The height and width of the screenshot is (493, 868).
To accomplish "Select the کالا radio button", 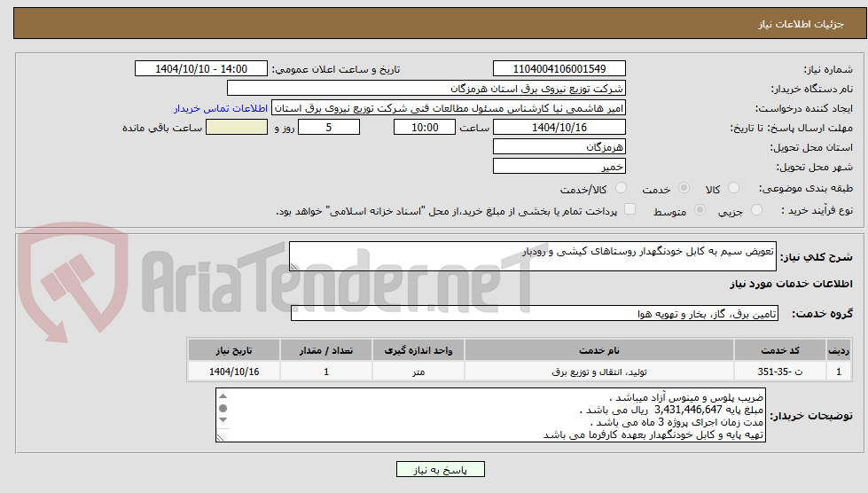I will [733, 188].
